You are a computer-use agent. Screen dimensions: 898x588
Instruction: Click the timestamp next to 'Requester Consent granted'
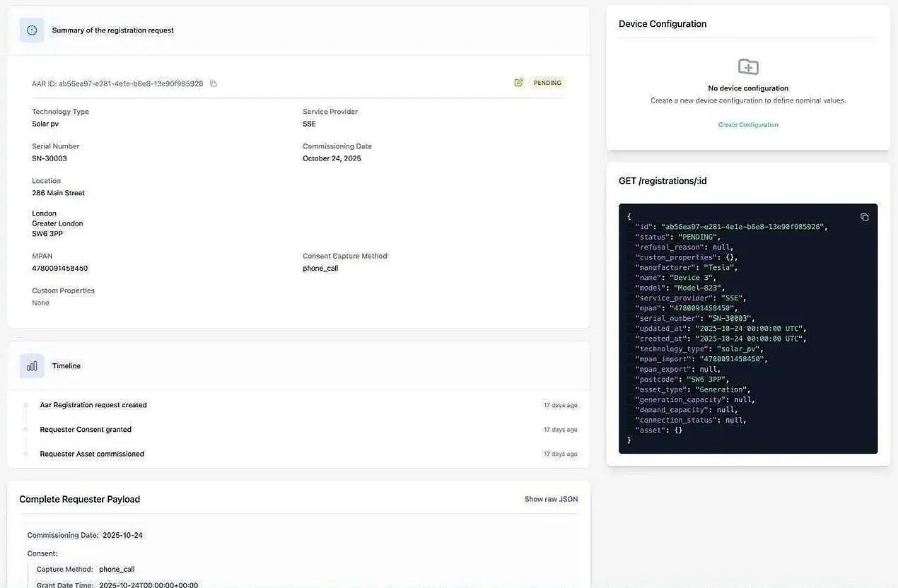click(x=561, y=430)
